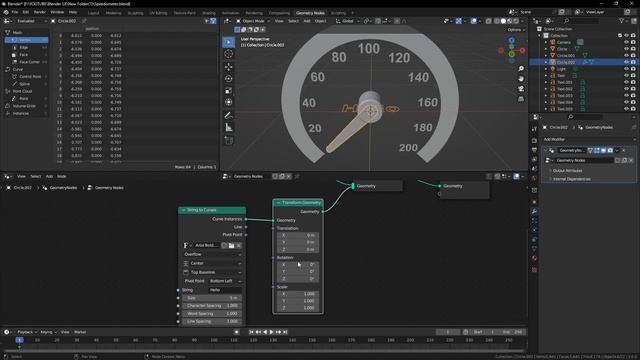Toggle Collection eye visibility icon
This screenshot has width=640, height=360.
[x=627, y=36]
